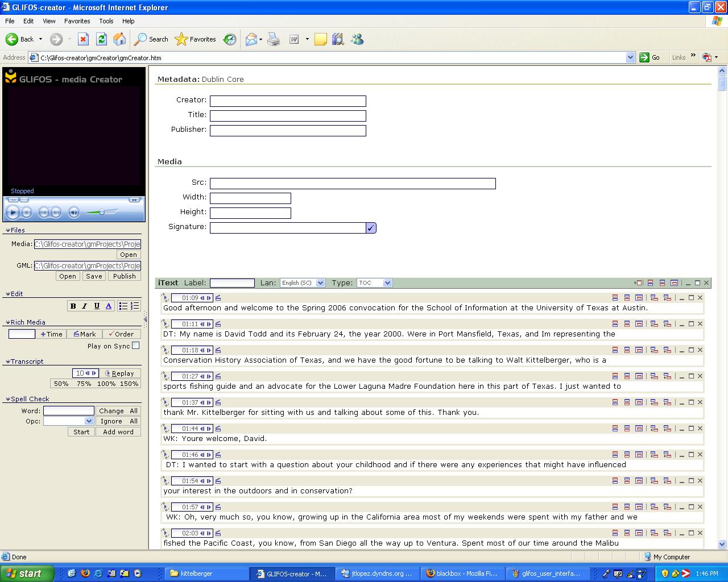
Task: Open the Help menu
Action: [129, 21]
